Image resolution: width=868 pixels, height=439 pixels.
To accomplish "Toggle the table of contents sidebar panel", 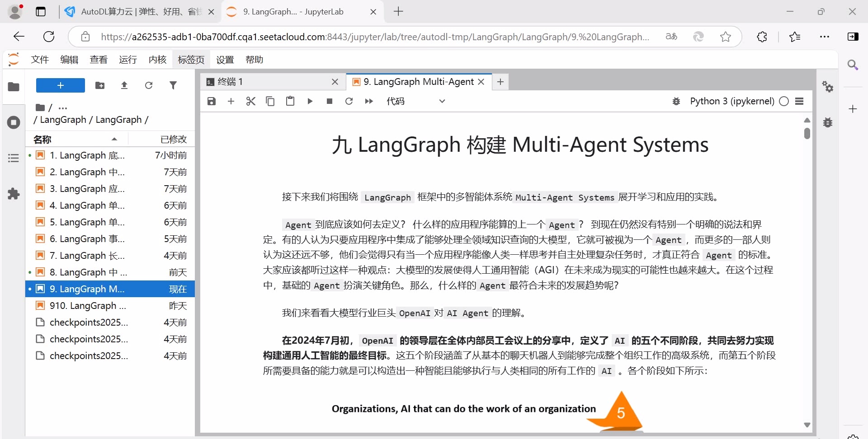I will (x=13, y=158).
